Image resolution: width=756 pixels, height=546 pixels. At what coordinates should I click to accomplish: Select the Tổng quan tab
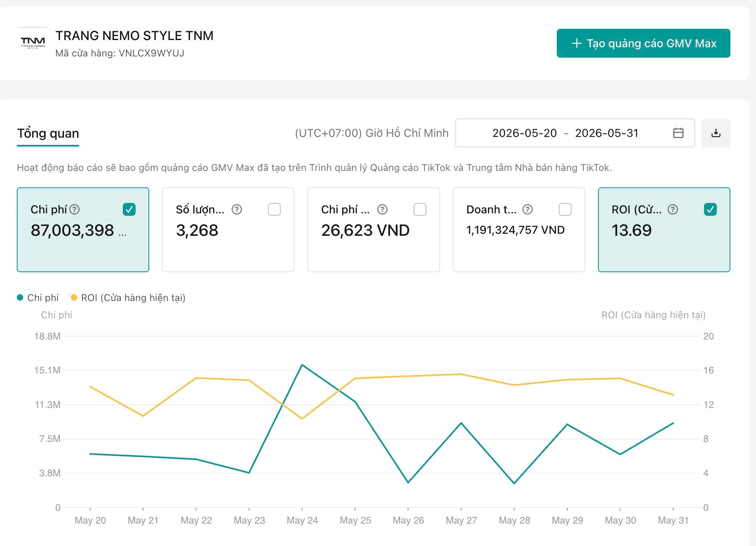pos(48,133)
